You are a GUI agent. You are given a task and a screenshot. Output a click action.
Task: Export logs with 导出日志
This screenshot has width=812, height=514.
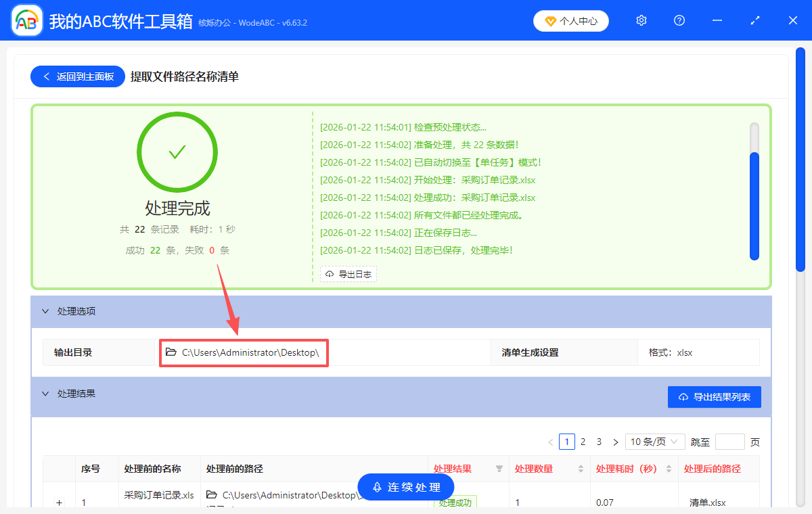(348, 274)
